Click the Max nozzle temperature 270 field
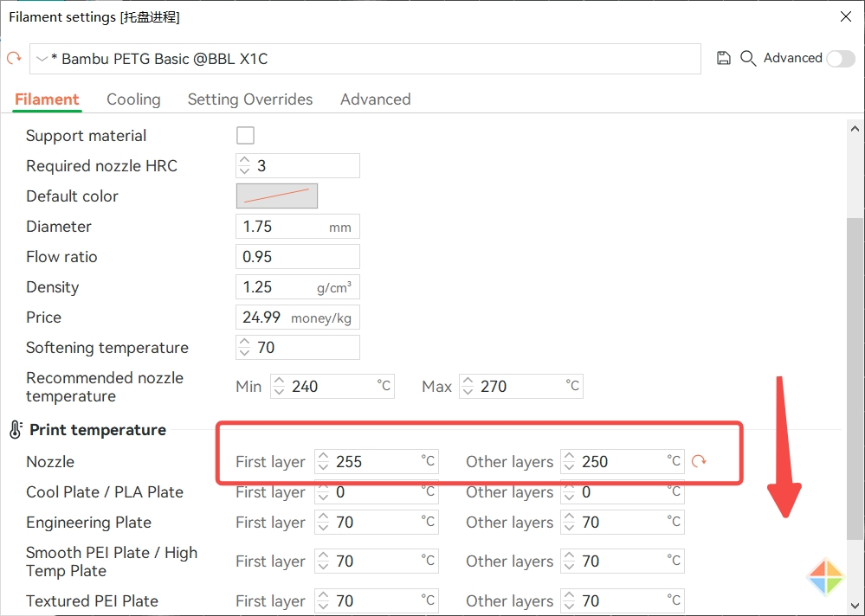This screenshot has width=865, height=616. click(520, 386)
